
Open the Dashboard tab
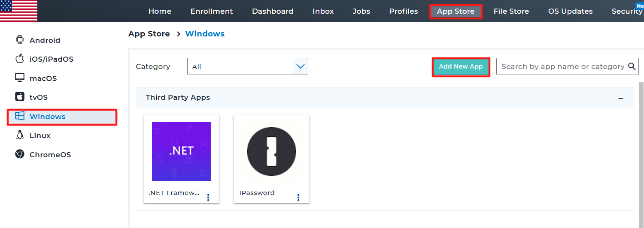tap(273, 11)
